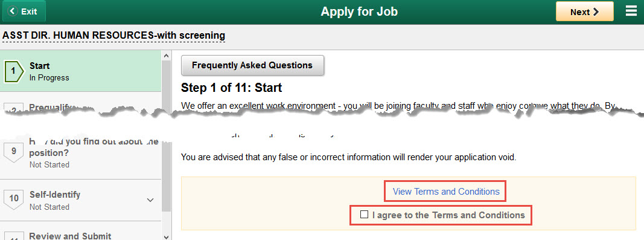Open the hamburger menu icon
The width and height of the screenshot is (644, 240).
pyautogui.click(x=631, y=11)
